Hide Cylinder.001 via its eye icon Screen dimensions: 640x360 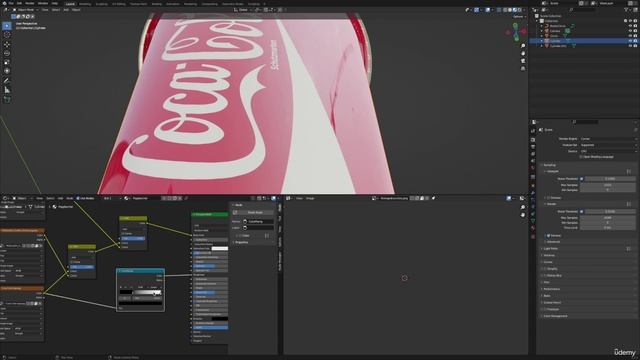click(x=630, y=46)
